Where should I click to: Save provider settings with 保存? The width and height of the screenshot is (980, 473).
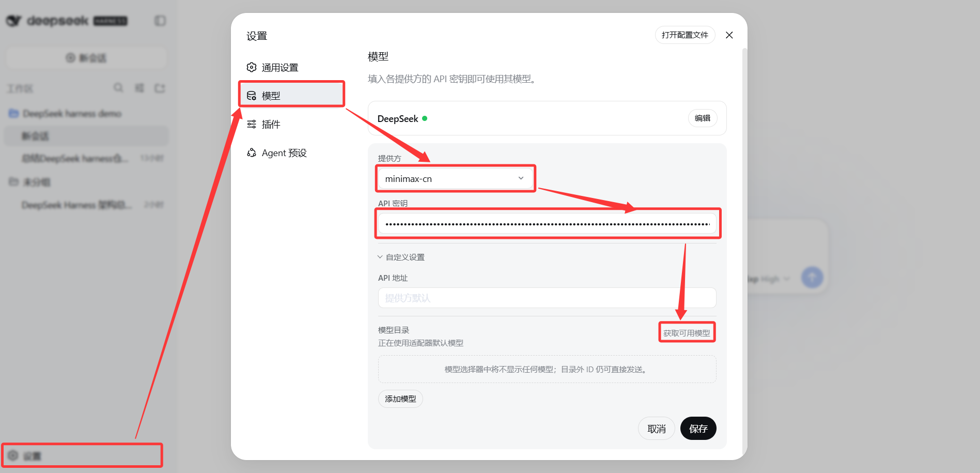pyautogui.click(x=698, y=429)
